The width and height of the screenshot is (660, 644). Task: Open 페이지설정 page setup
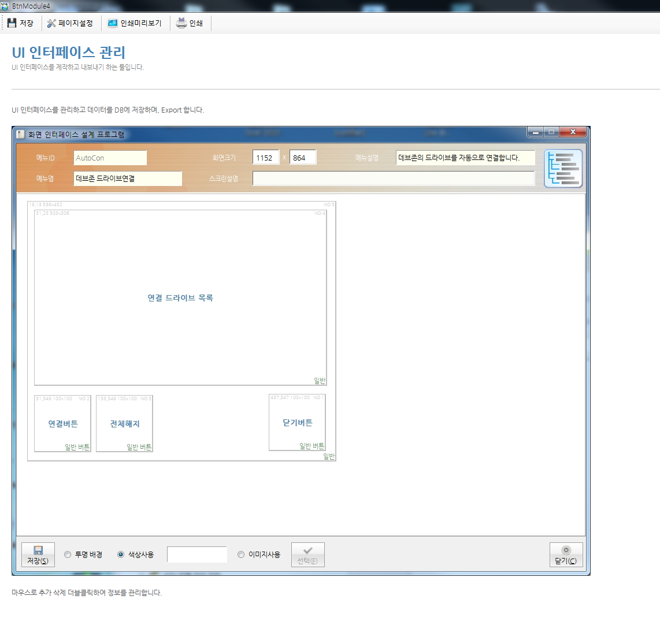click(x=70, y=23)
